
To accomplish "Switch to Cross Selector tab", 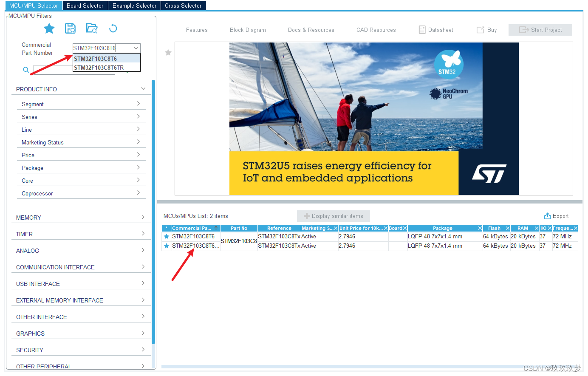I will 183,6.
